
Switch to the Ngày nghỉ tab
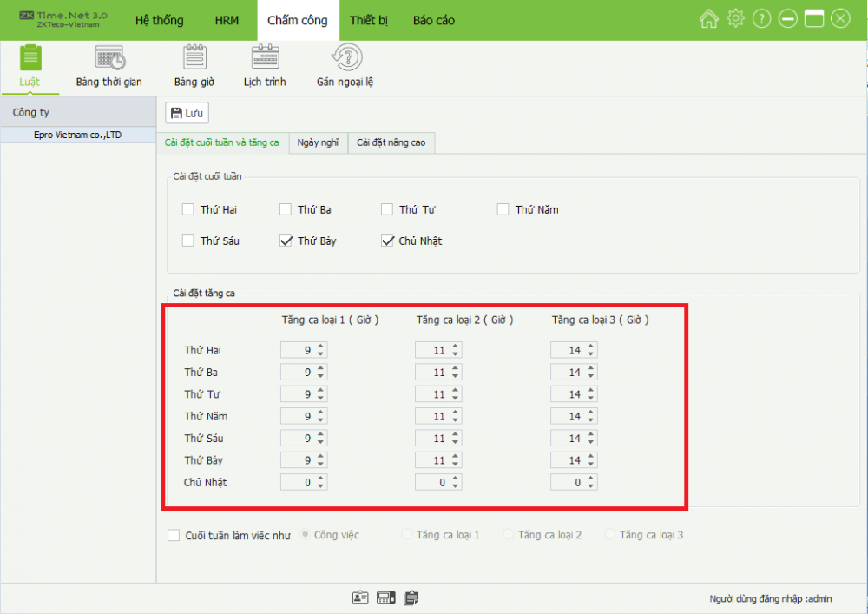coord(318,142)
